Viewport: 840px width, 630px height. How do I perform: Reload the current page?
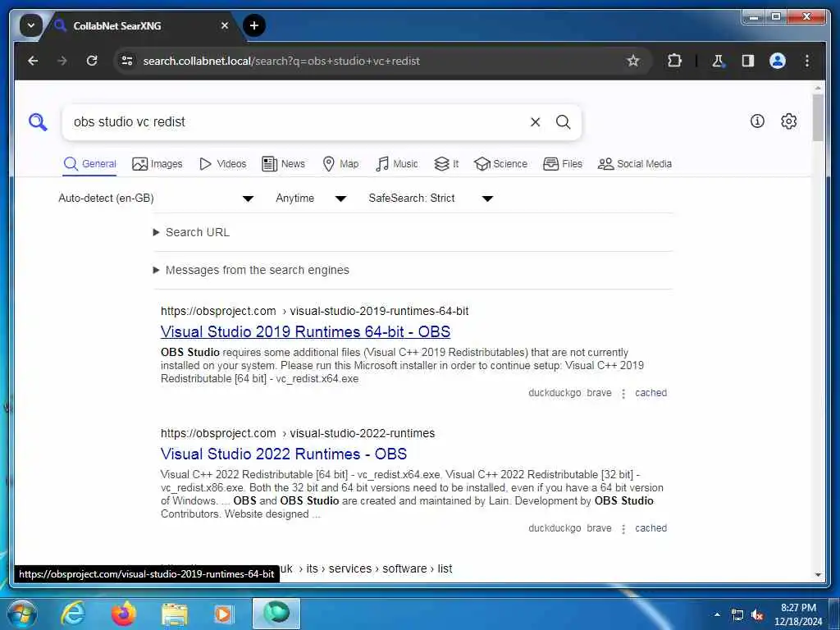tap(92, 61)
